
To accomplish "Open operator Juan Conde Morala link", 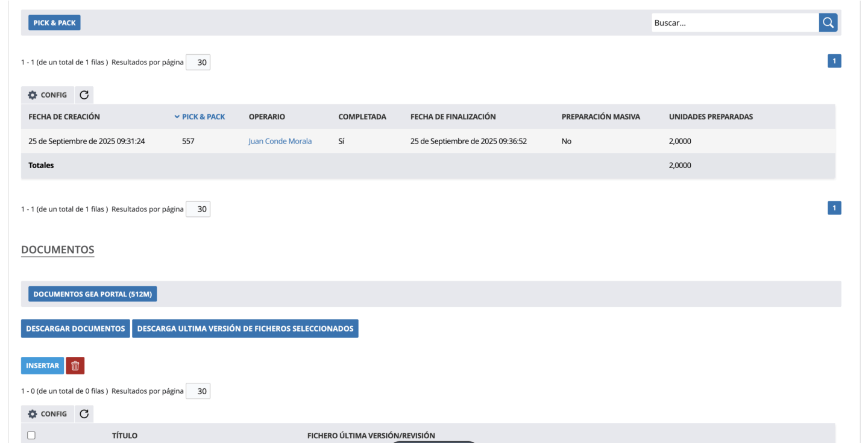I will coord(280,141).
